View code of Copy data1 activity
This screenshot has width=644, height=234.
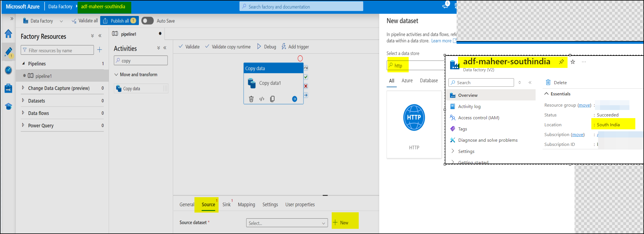coord(262,99)
